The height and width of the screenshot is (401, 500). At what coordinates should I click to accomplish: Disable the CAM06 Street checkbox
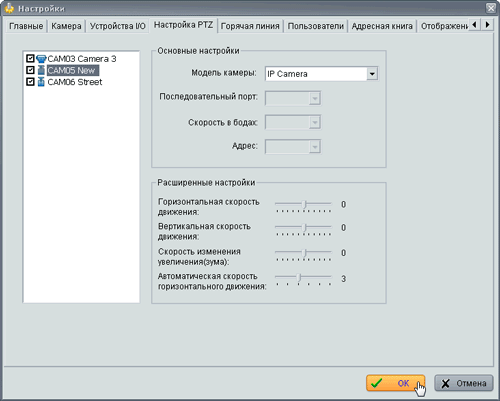30,82
